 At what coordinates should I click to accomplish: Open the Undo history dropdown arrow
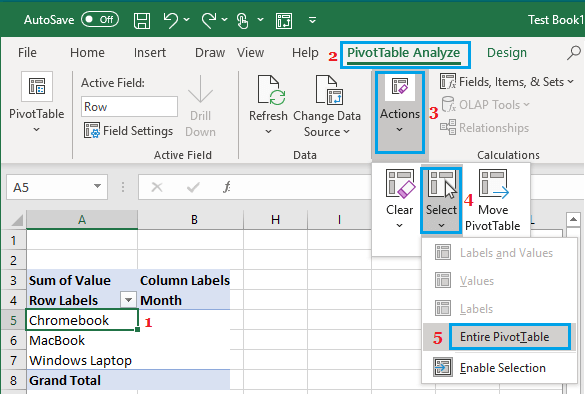pos(187,19)
